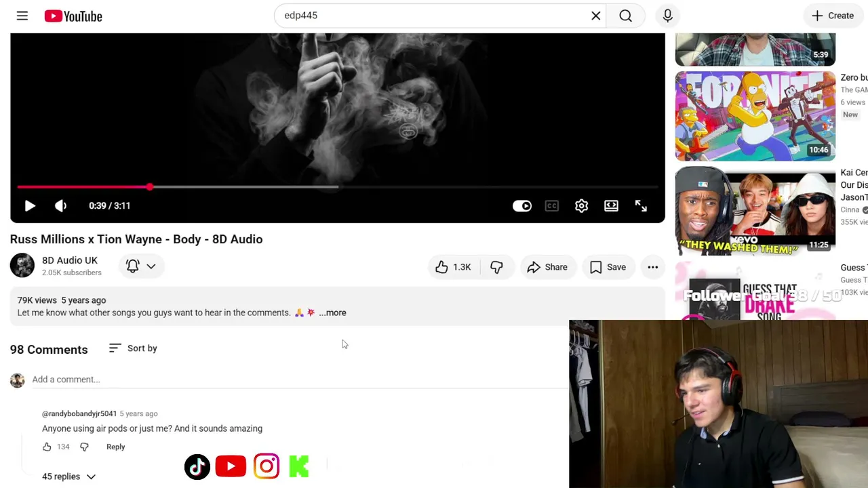Like the video (1.3K)

point(454,267)
